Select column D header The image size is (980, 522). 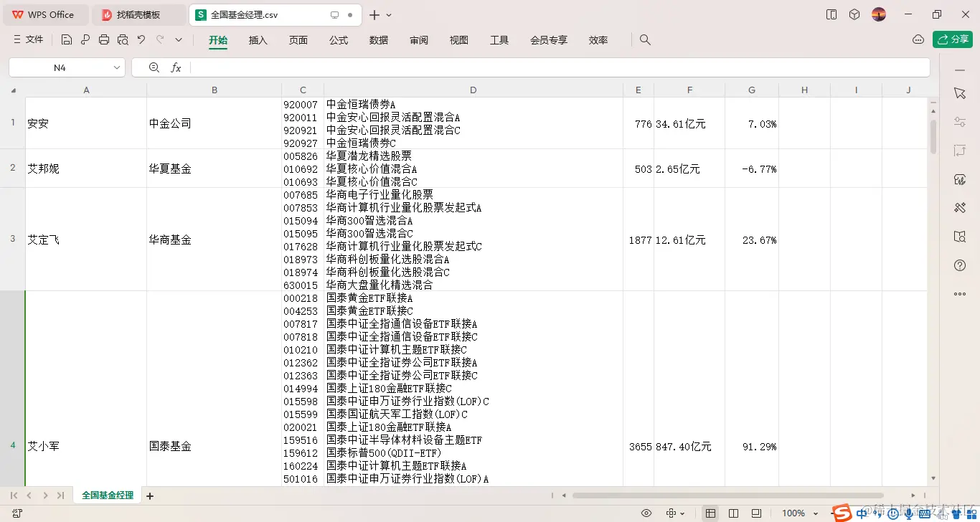pos(473,90)
